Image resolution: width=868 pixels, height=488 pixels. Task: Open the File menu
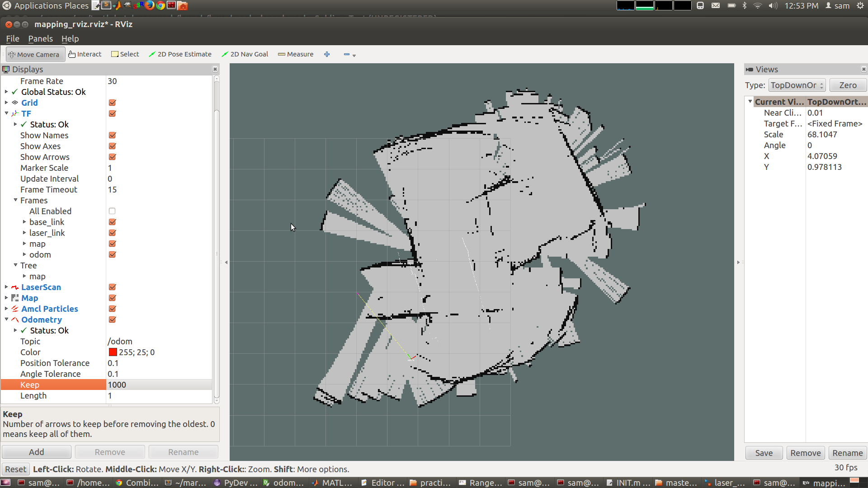pyautogui.click(x=12, y=39)
